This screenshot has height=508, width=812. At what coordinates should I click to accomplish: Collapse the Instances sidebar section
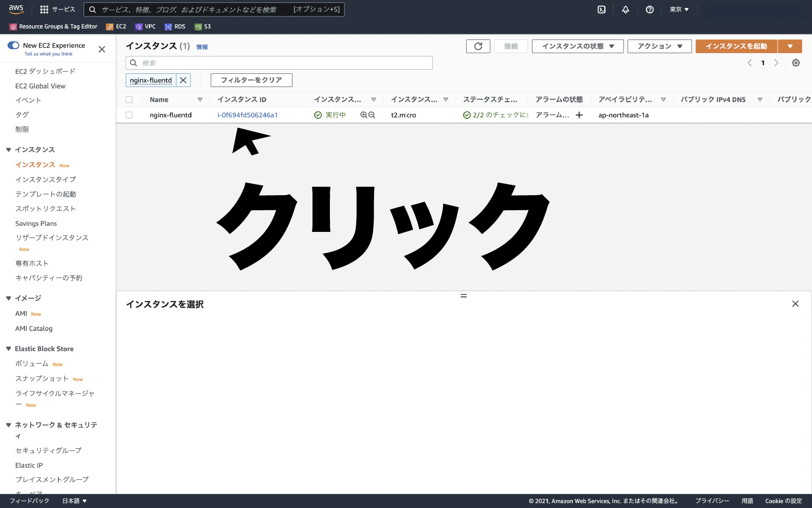(8, 150)
